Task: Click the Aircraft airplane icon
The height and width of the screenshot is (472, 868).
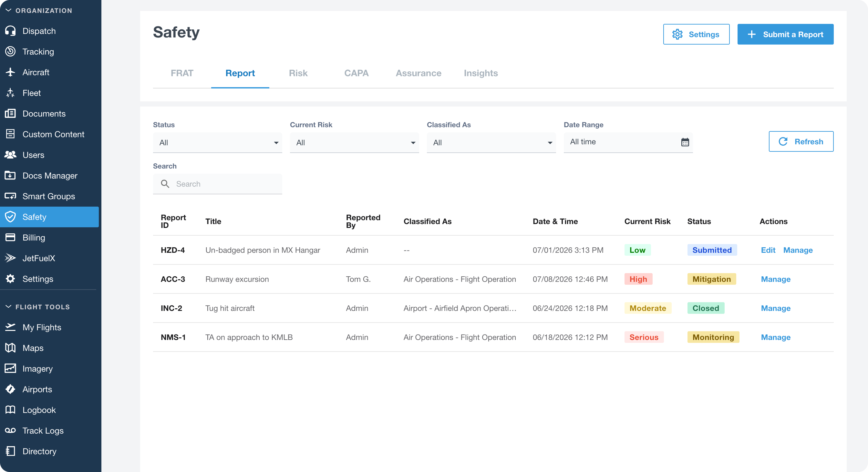Action: pyautogui.click(x=10, y=72)
